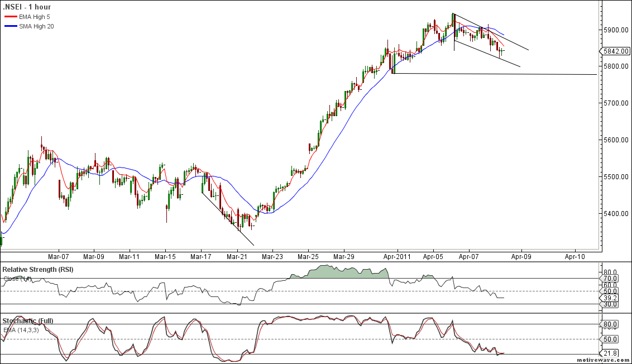Click the blue SMA High 20 legend swatch
632x364 pixels.
11,26
